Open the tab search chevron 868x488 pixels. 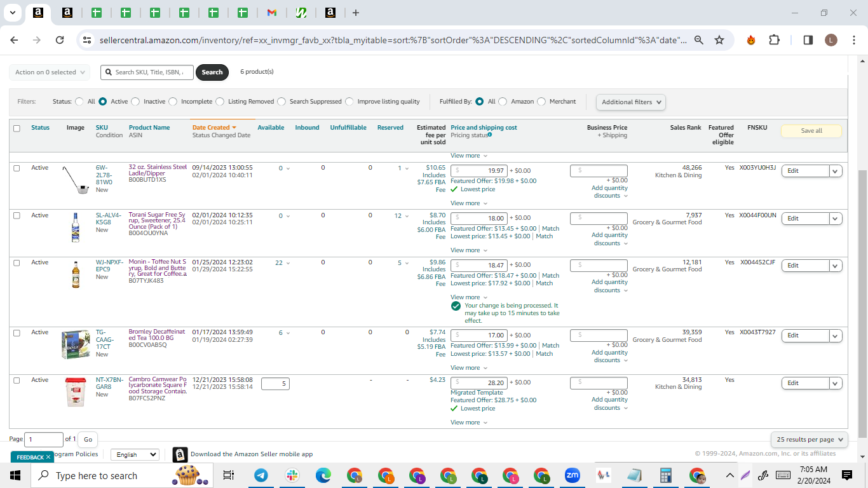click(13, 13)
